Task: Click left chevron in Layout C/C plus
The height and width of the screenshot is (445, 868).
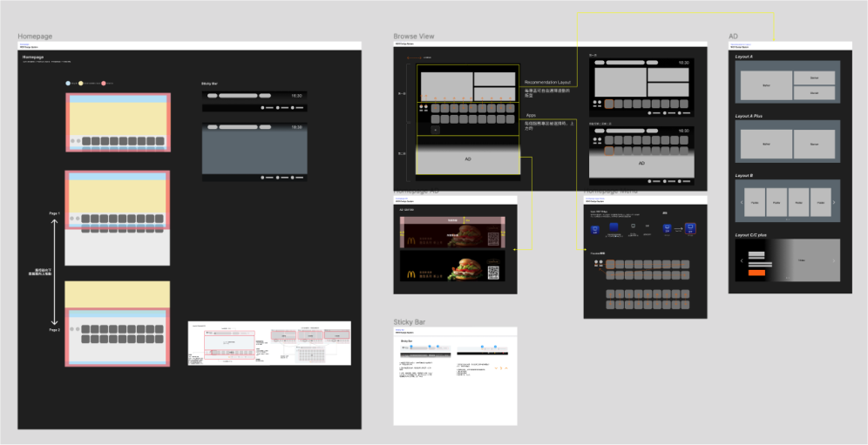Action: click(742, 260)
